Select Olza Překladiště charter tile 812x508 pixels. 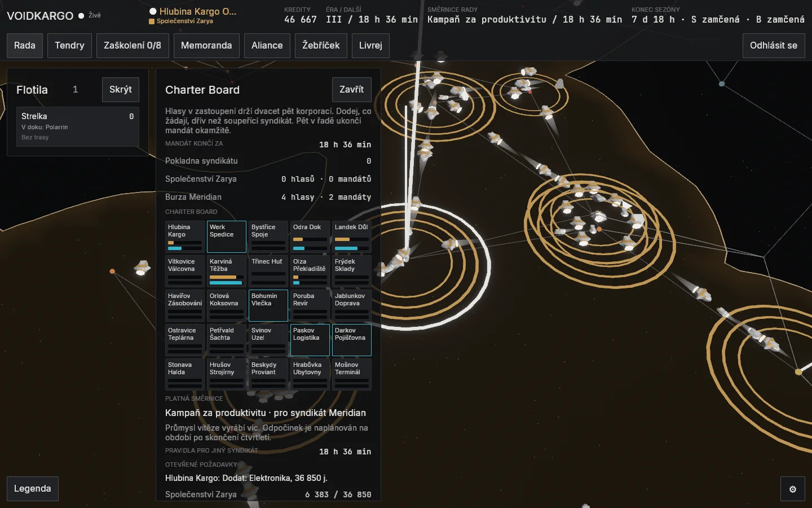pos(310,271)
